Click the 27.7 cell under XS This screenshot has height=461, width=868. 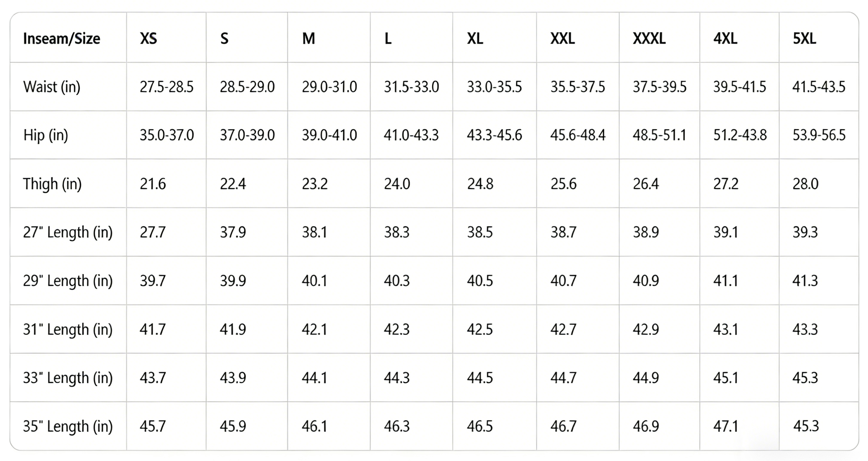pos(153,232)
